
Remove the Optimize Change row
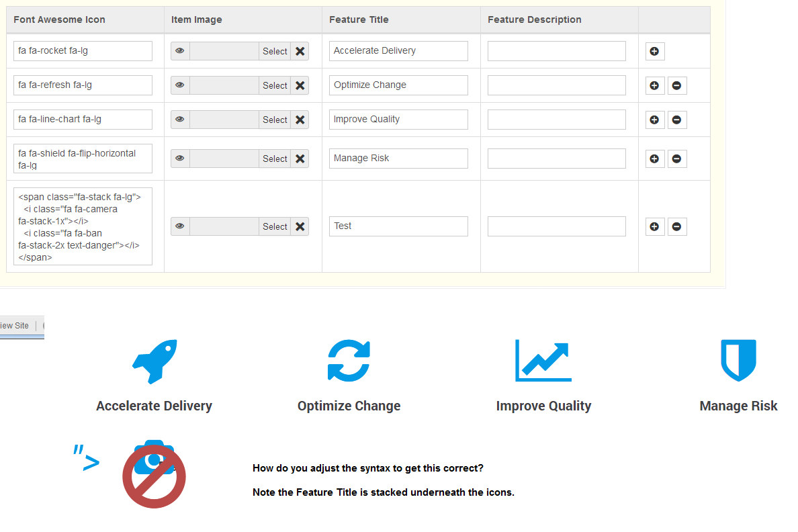(677, 85)
